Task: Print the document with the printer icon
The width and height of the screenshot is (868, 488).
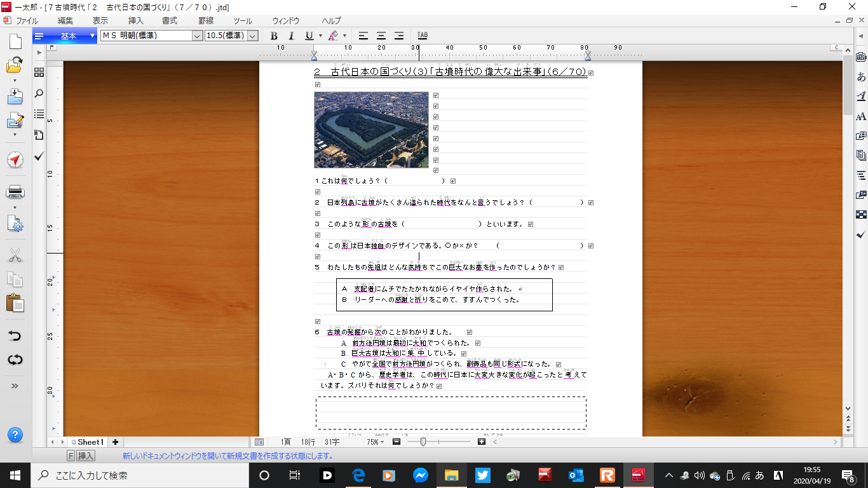Action: coord(15,192)
